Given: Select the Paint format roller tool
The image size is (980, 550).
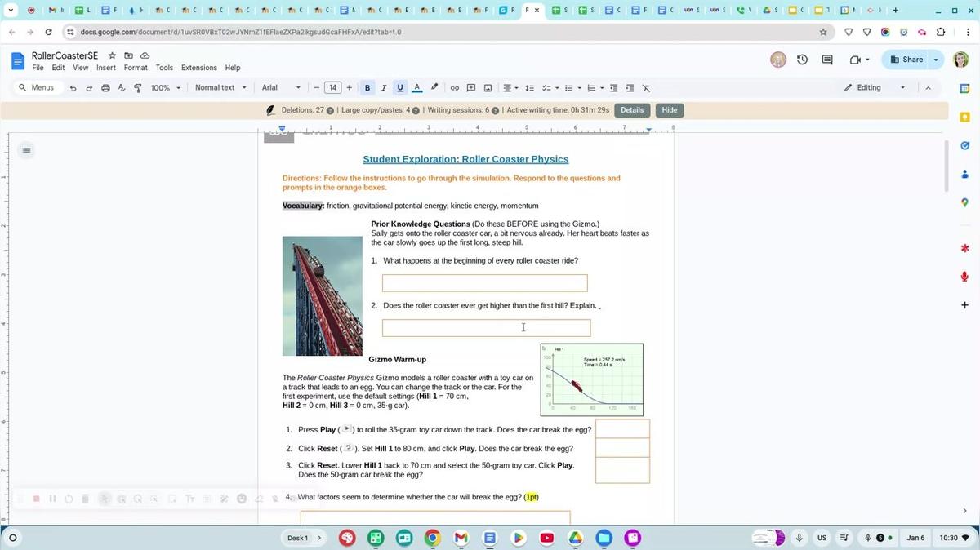Looking at the screenshot, I should [x=137, y=88].
